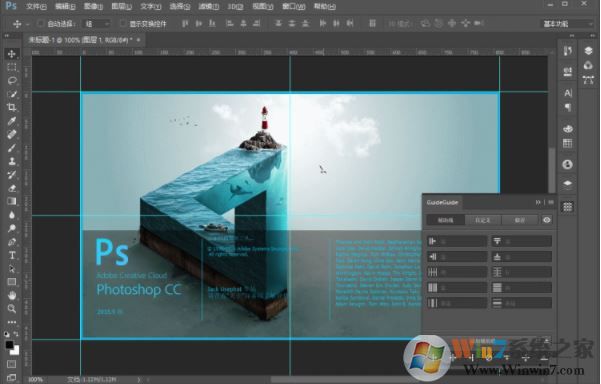Open the Paths panel icon
The image size is (601, 384).
tap(588, 80)
